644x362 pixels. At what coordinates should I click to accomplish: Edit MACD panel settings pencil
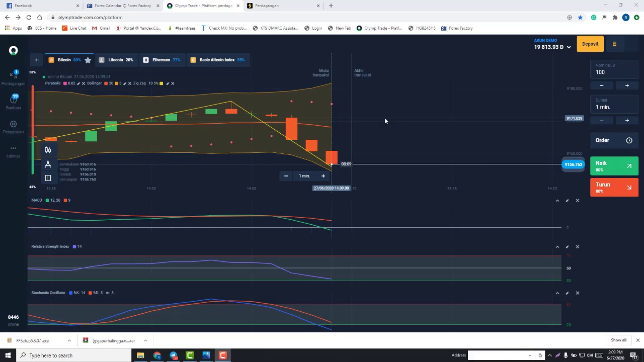coord(567,201)
